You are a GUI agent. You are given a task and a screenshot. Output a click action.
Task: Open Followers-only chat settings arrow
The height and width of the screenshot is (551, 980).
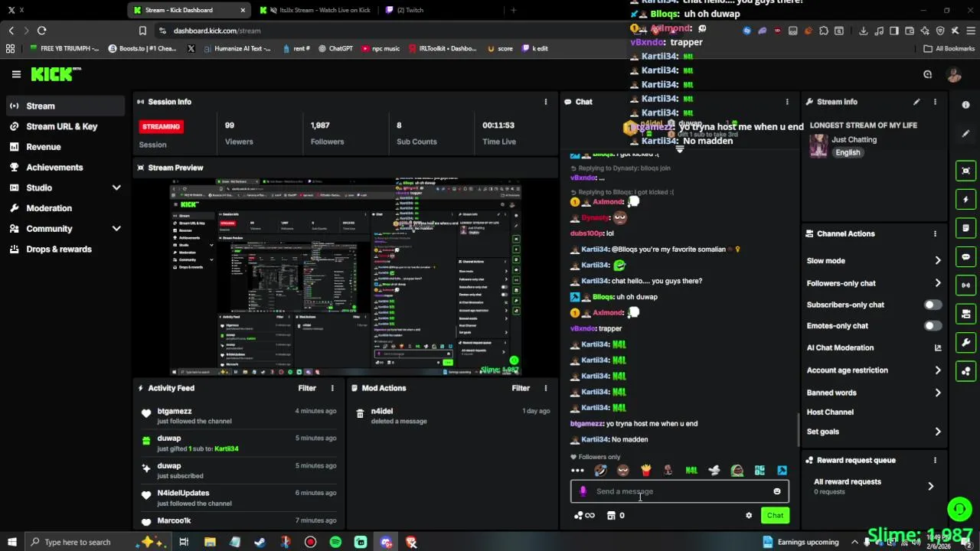pyautogui.click(x=938, y=283)
